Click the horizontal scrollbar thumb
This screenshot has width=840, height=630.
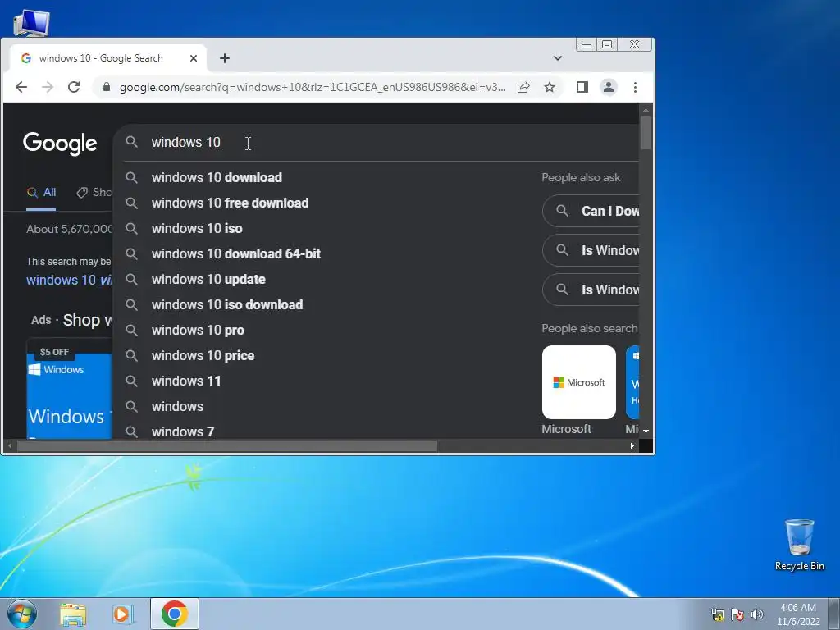[227, 445]
